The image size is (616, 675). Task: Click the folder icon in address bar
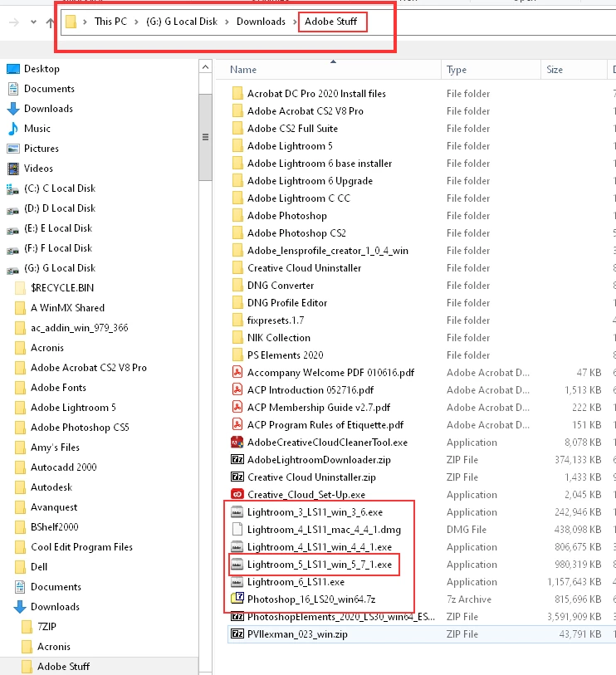pos(71,22)
